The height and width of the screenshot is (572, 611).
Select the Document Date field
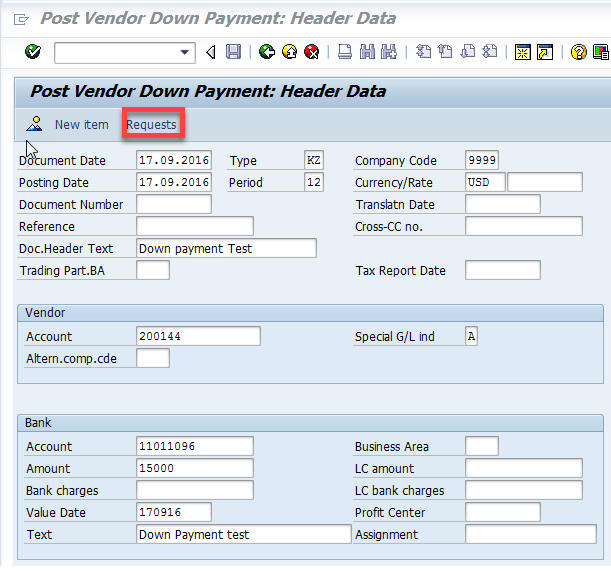click(174, 160)
